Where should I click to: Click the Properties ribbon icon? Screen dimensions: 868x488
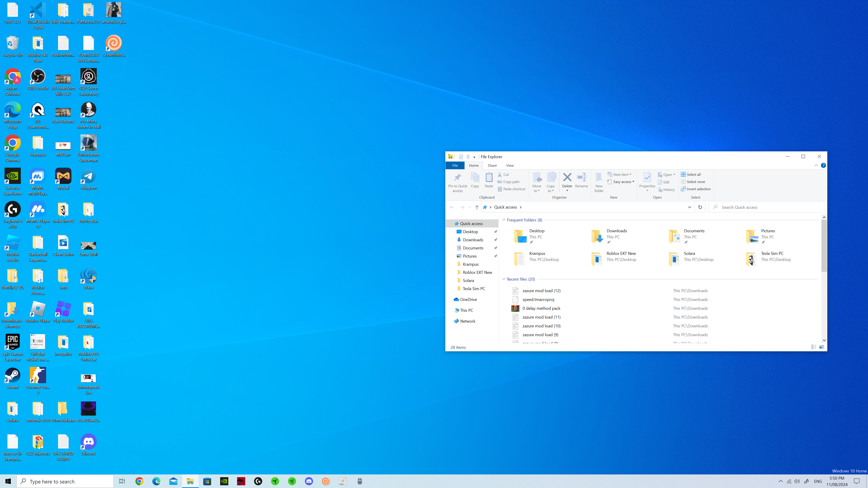point(647,178)
